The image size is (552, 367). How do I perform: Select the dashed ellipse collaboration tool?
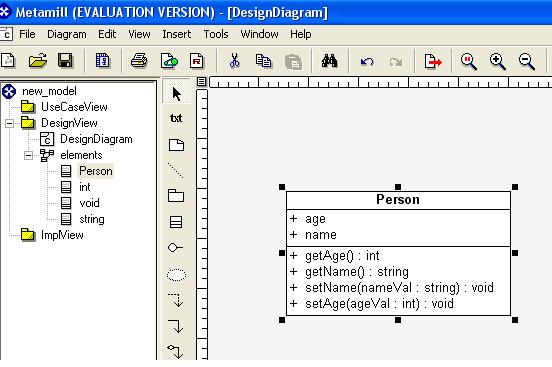176,274
